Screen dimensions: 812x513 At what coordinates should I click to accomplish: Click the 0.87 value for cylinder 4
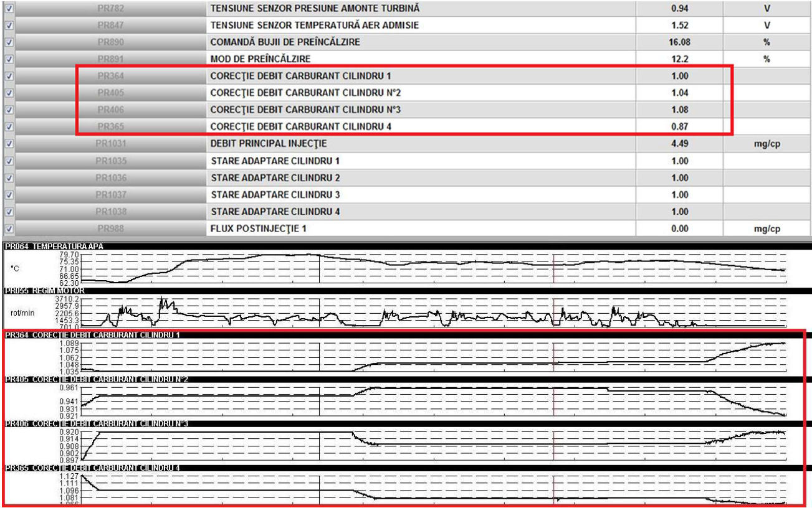[679, 127]
